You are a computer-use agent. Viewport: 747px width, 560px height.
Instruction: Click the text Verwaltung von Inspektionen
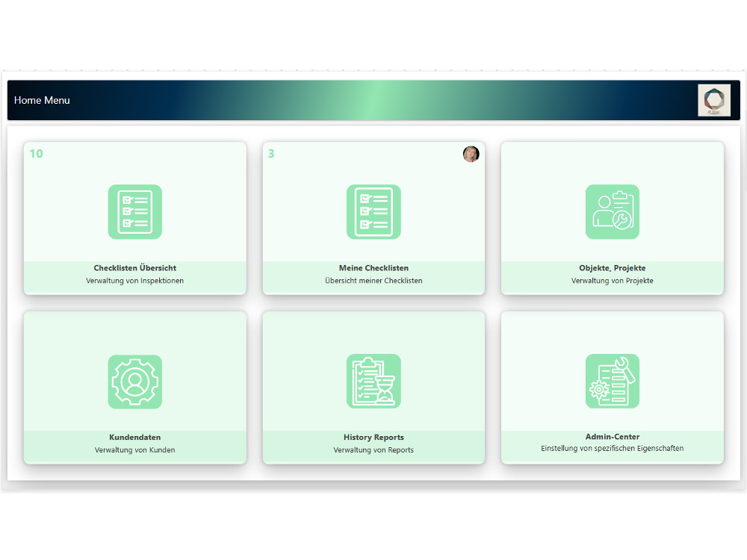pos(134,281)
